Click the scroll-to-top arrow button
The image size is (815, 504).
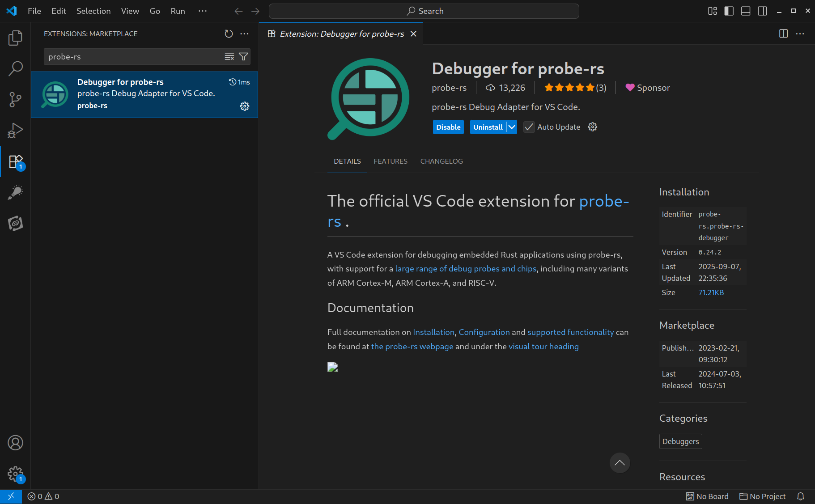620,463
